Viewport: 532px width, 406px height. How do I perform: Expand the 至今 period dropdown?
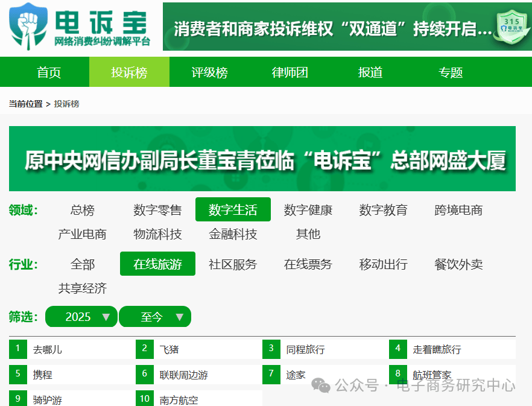[x=155, y=317]
